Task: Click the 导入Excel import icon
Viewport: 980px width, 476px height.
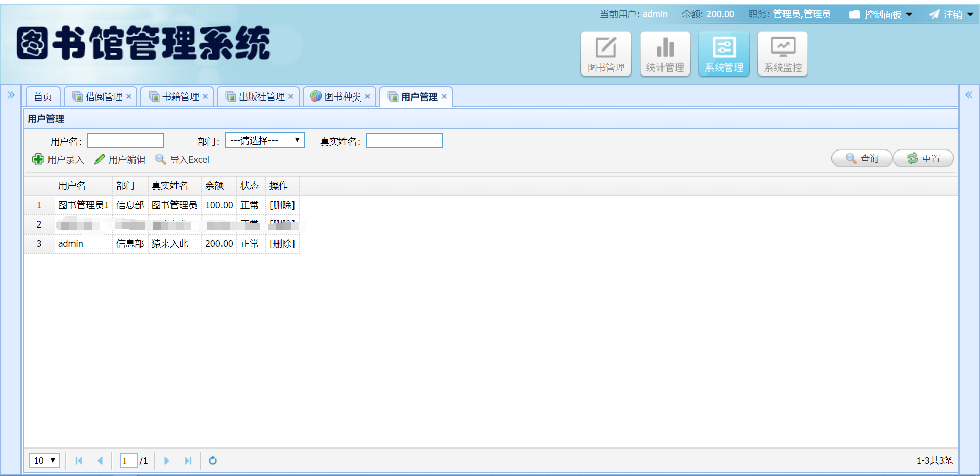Action: 161,159
